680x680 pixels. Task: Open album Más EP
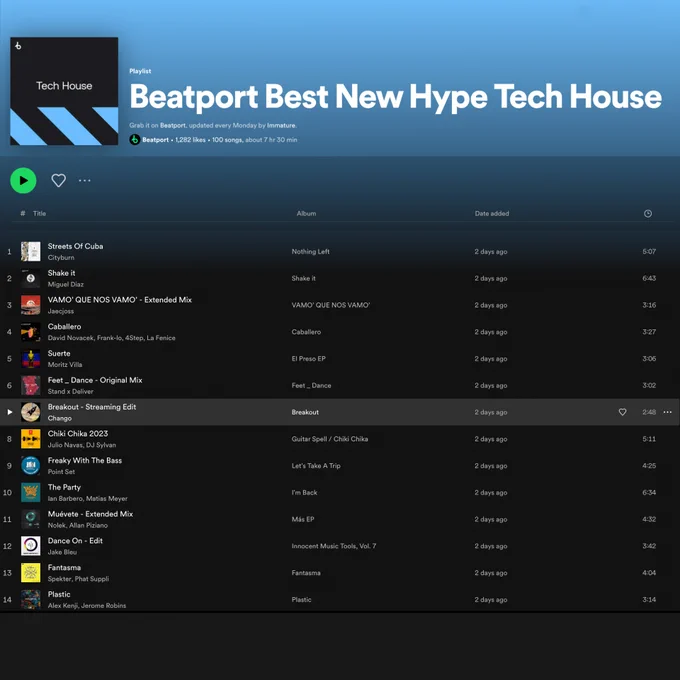tap(303, 519)
